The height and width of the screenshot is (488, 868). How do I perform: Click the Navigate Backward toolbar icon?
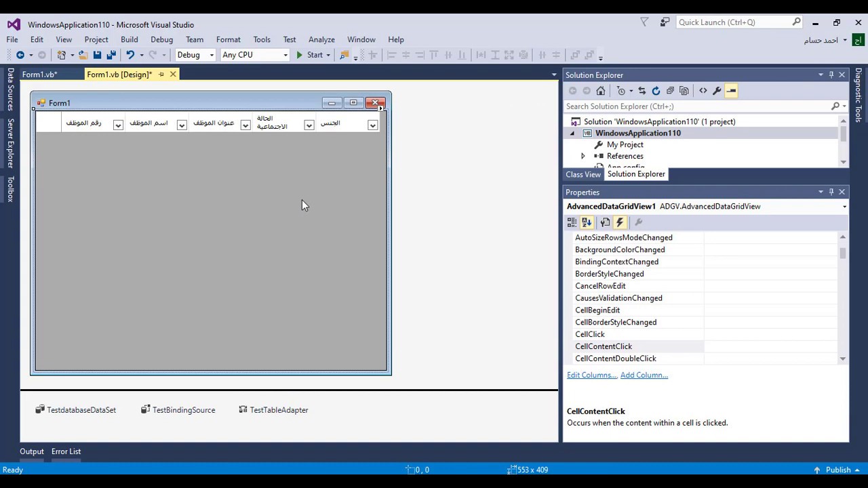20,55
